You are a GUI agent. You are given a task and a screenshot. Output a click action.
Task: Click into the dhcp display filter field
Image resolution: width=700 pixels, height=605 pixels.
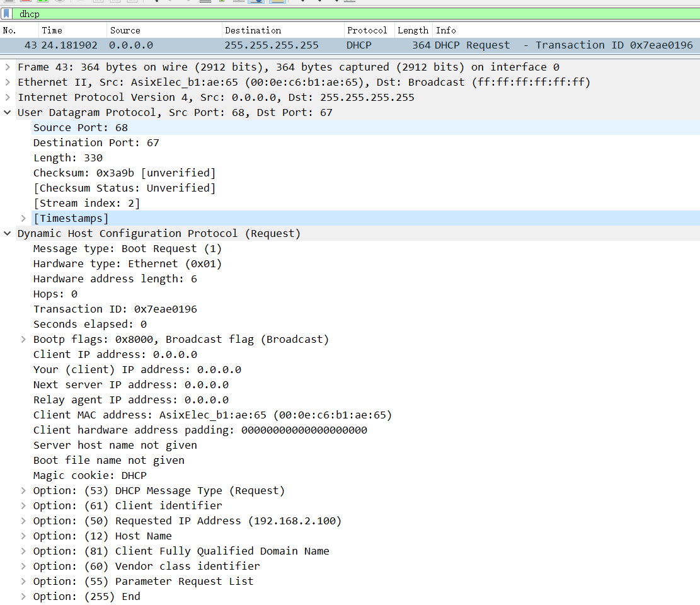tap(315, 14)
